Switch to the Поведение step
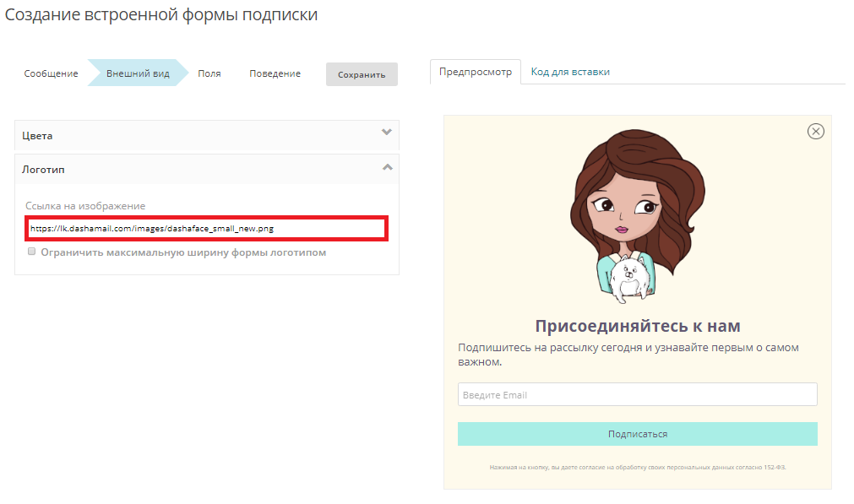 (275, 73)
